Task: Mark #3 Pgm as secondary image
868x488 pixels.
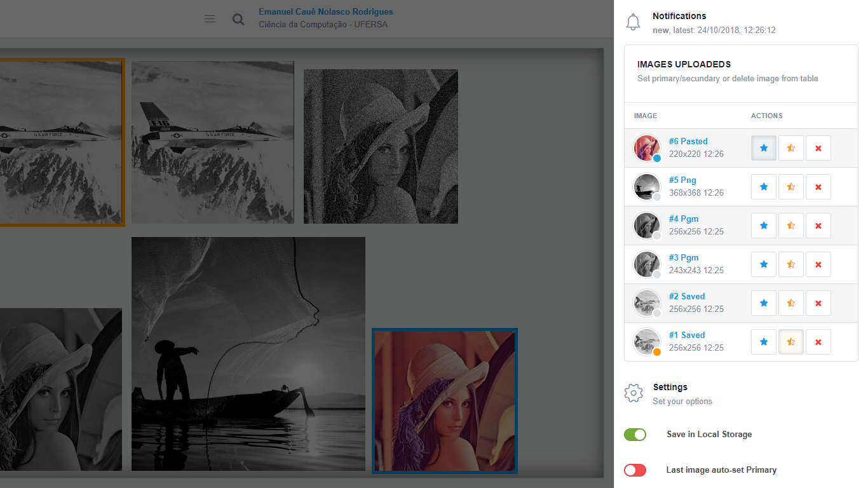Action: (x=791, y=264)
